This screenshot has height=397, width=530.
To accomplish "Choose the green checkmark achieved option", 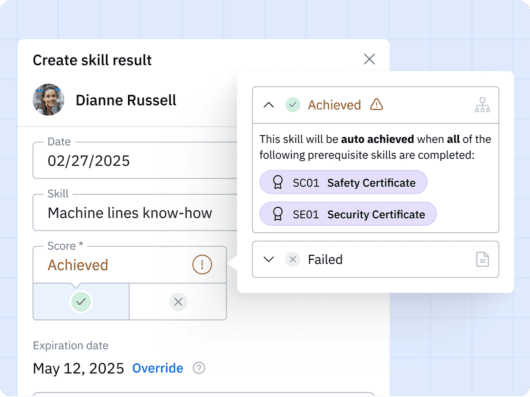I will pos(81,301).
